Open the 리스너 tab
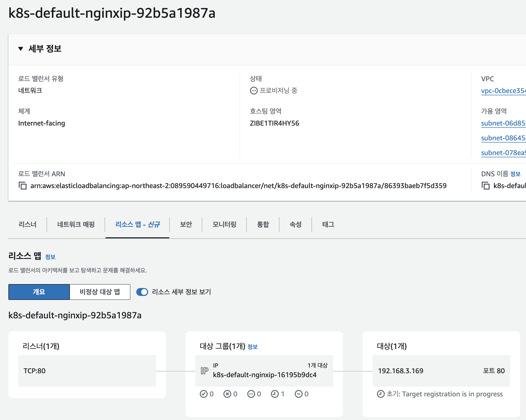 tap(28, 224)
